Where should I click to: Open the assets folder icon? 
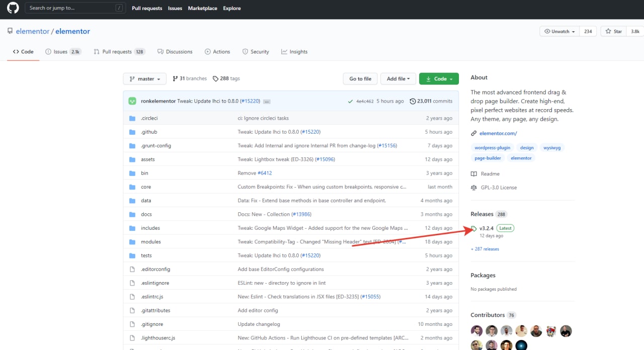click(x=132, y=159)
